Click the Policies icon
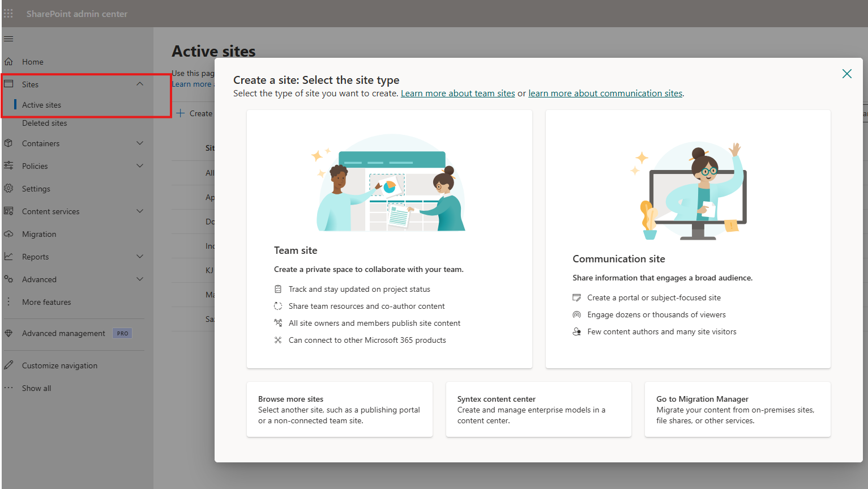 pyautogui.click(x=9, y=165)
